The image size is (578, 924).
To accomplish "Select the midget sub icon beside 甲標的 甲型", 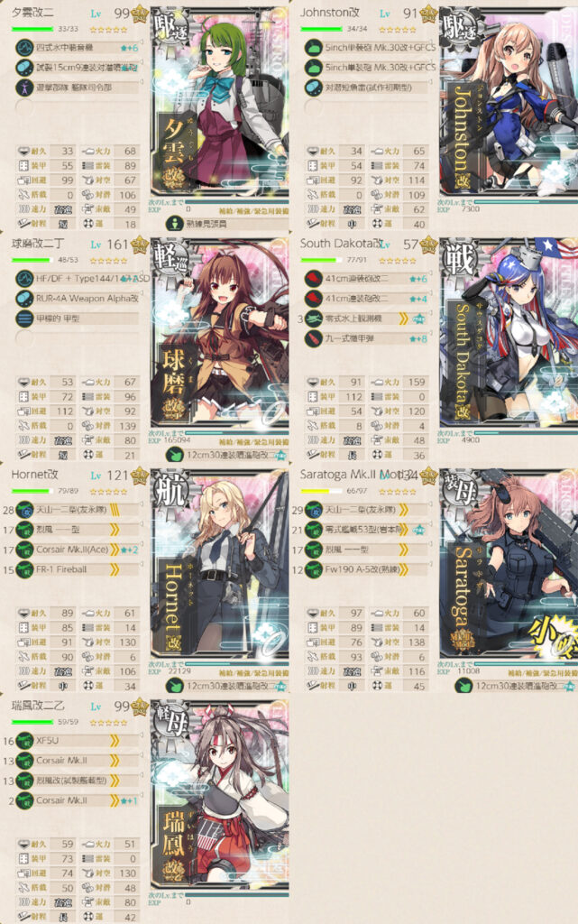I will (x=24, y=319).
